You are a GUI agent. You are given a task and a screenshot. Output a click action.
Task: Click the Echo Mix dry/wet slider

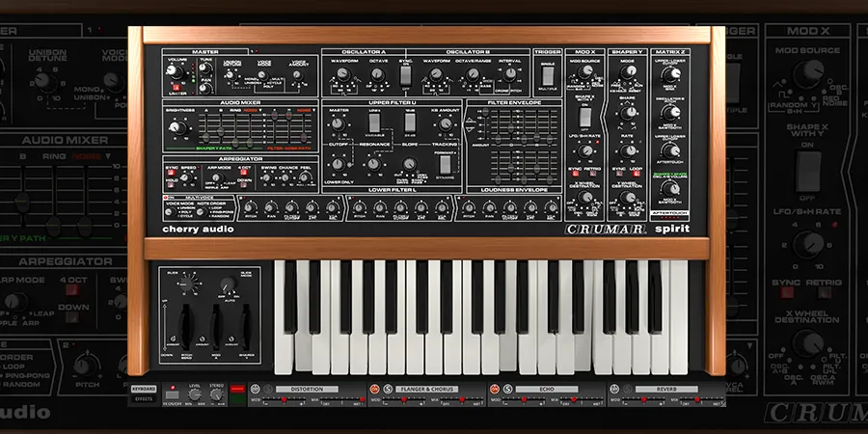[x=582, y=399]
